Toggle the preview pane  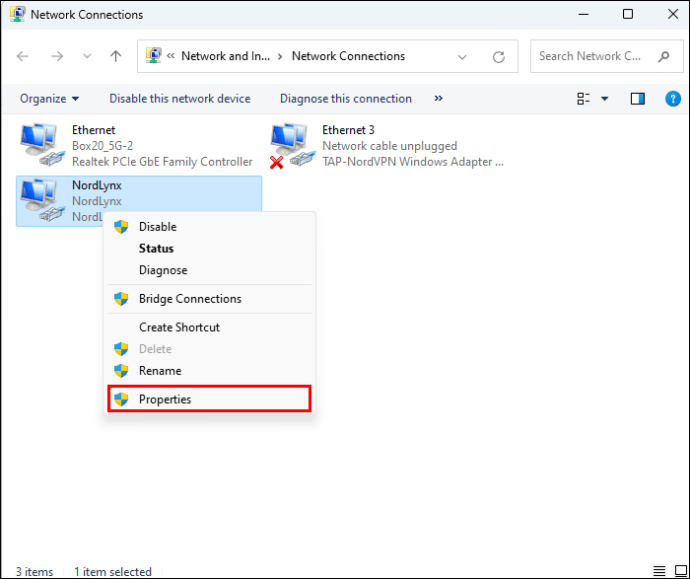tap(638, 99)
